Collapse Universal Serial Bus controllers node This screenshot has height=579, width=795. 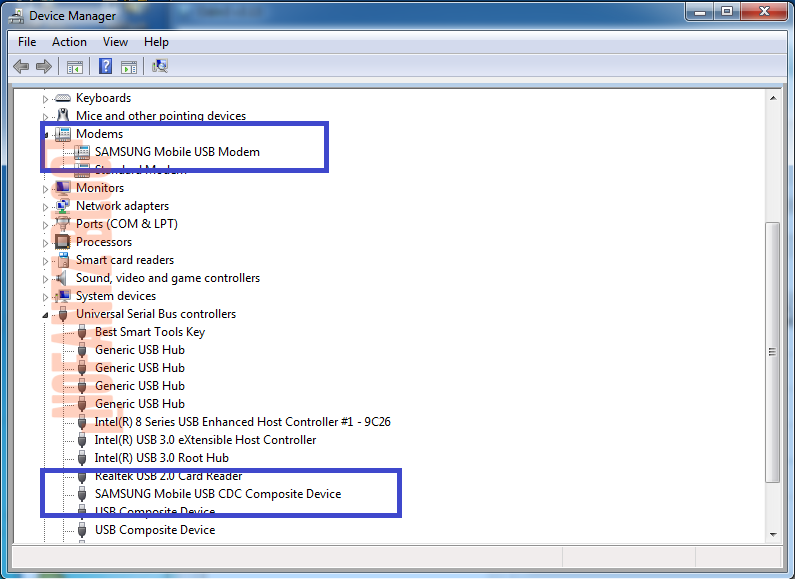tap(45, 315)
